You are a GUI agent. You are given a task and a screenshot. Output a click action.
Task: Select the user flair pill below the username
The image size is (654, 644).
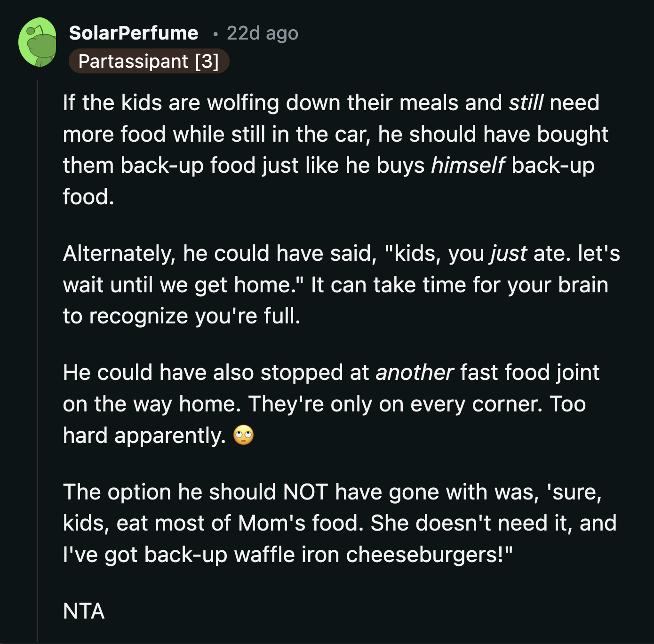[150, 61]
